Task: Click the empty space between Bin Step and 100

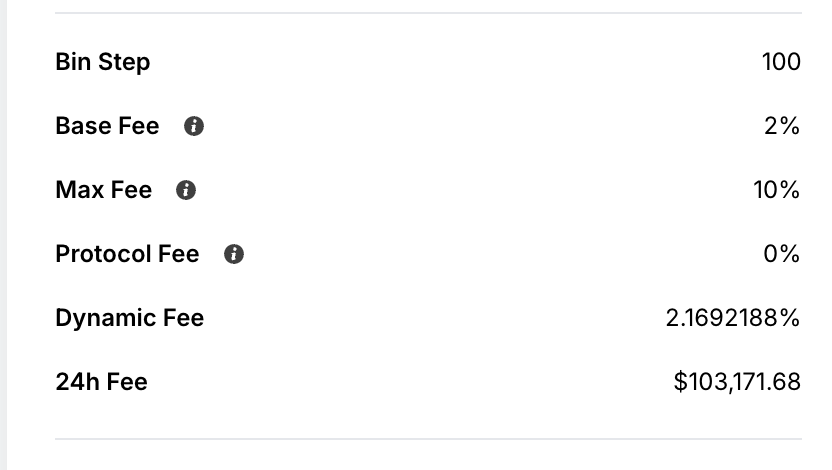Action: click(x=450, y=62)
